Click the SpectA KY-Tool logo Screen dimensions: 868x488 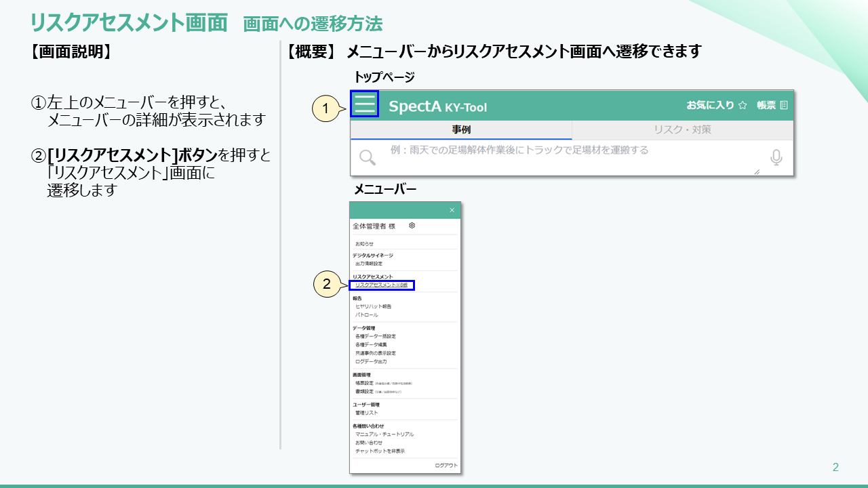point(437,106)
